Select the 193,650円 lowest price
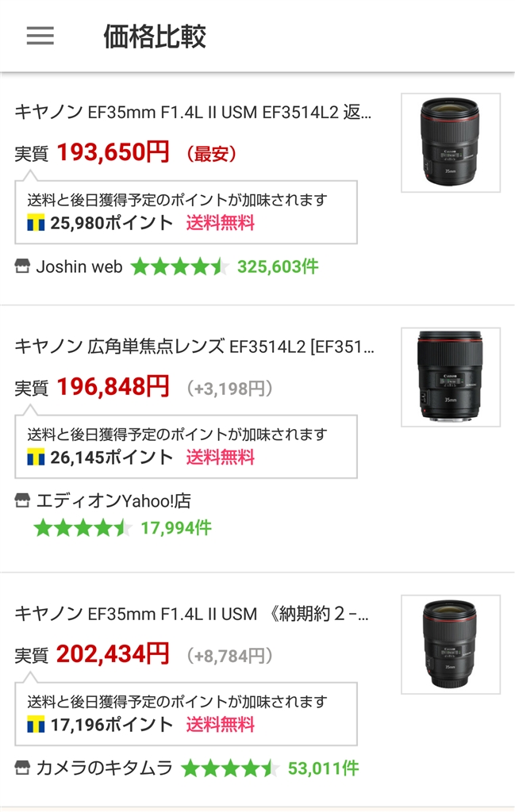Viewport: 515px width, 812px height. (113, 151)
